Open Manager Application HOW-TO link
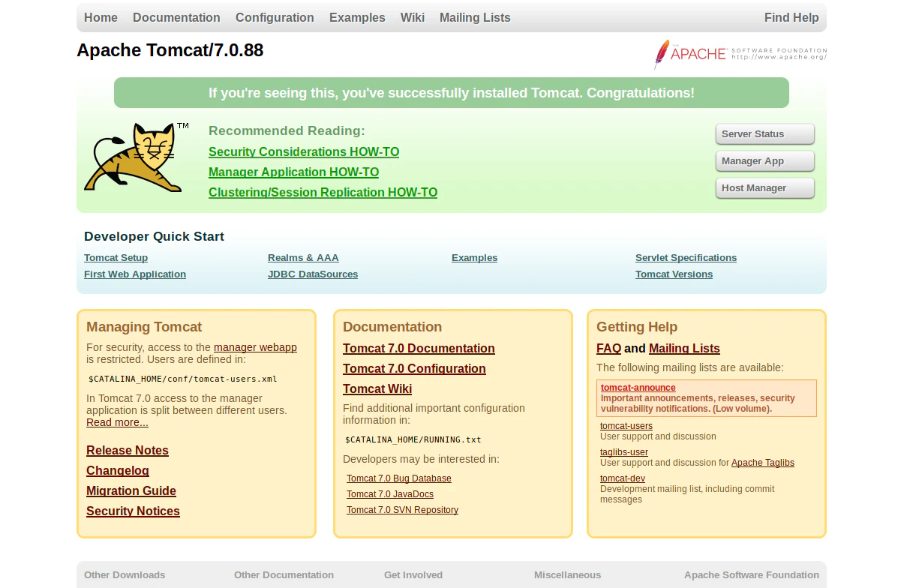 coord(293,172)
